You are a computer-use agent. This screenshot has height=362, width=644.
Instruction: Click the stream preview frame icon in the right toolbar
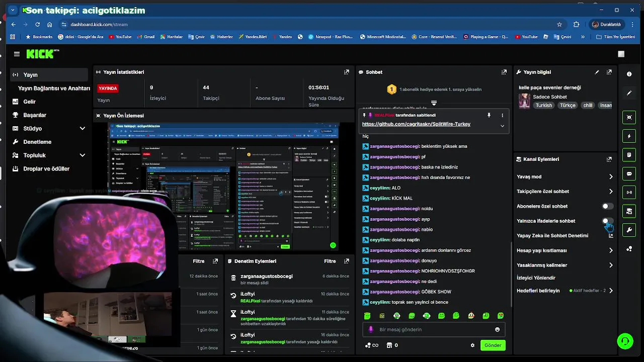point(629,117)
